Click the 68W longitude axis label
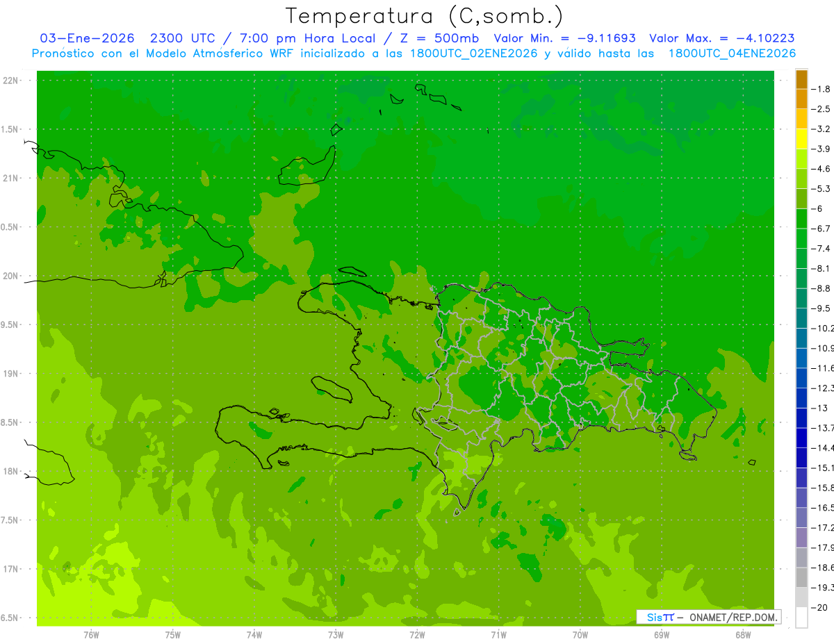 (743, 635)
